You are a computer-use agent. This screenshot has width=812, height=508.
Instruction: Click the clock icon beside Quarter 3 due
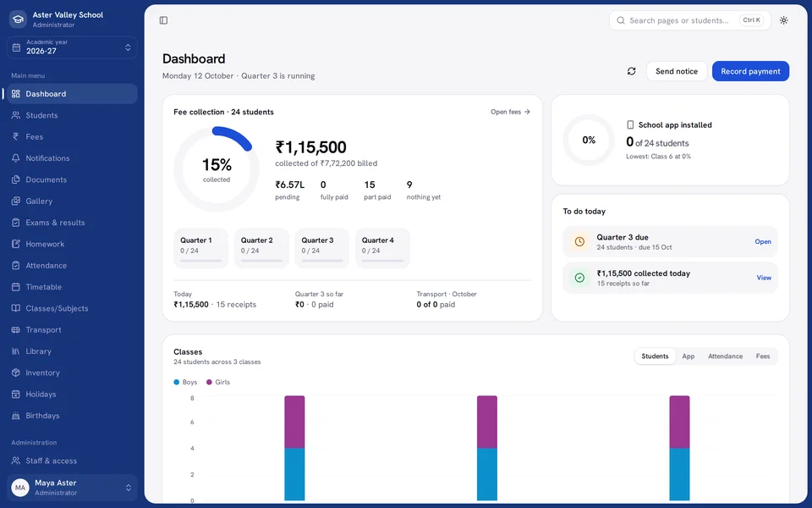(x=579, y=241)
